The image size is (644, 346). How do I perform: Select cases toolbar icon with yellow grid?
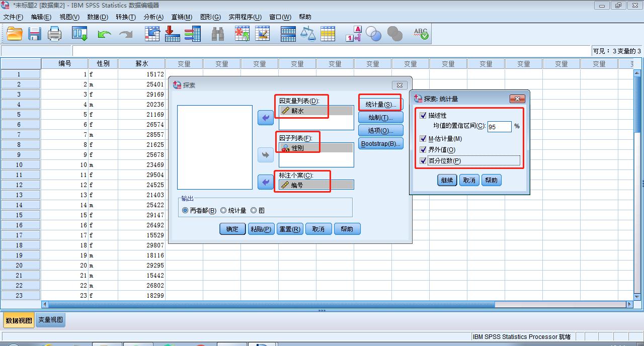pos(328,34)
